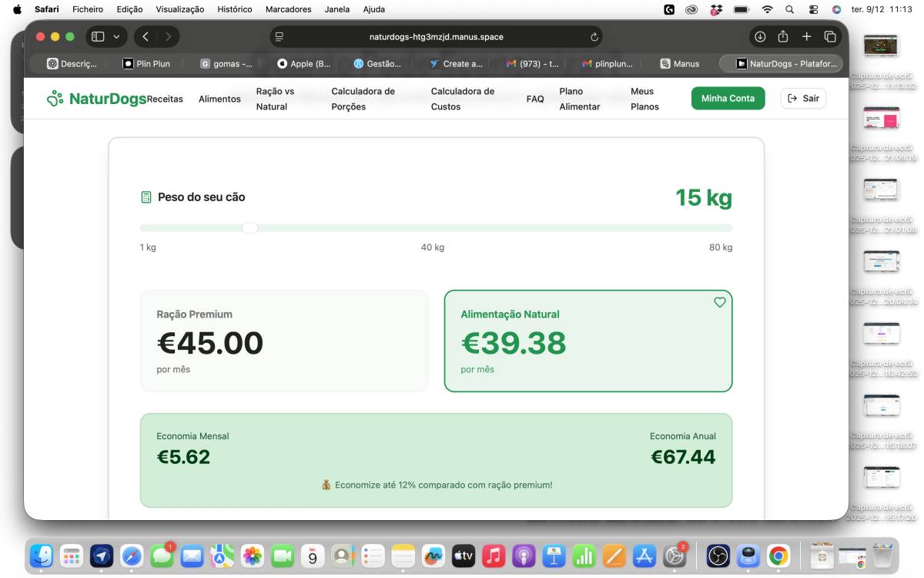This screenshot has width=924, height=578.
Task: Open the Ração vs Natural page
Action: coord(275,99)
